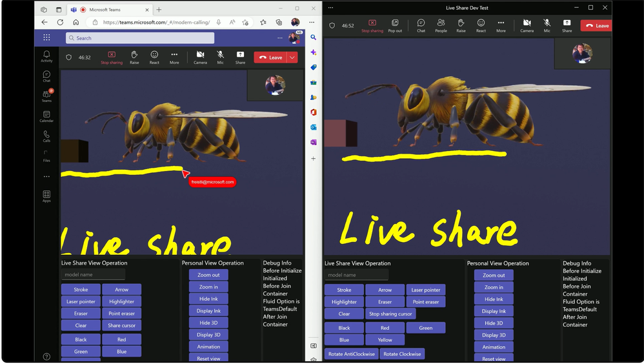Open Edge sidebar search icon
The width and height of the screenshot is (644, 364).
[314, 37]
